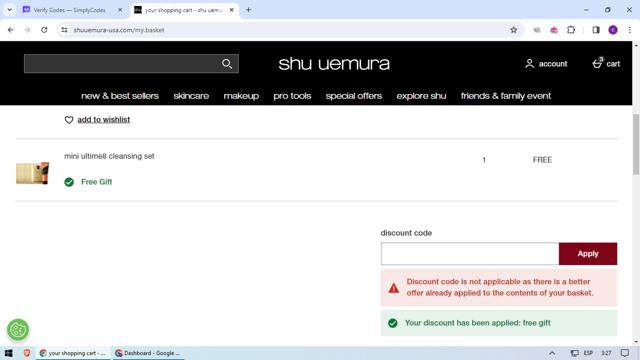View site information icon in address bar

point(64,30)
